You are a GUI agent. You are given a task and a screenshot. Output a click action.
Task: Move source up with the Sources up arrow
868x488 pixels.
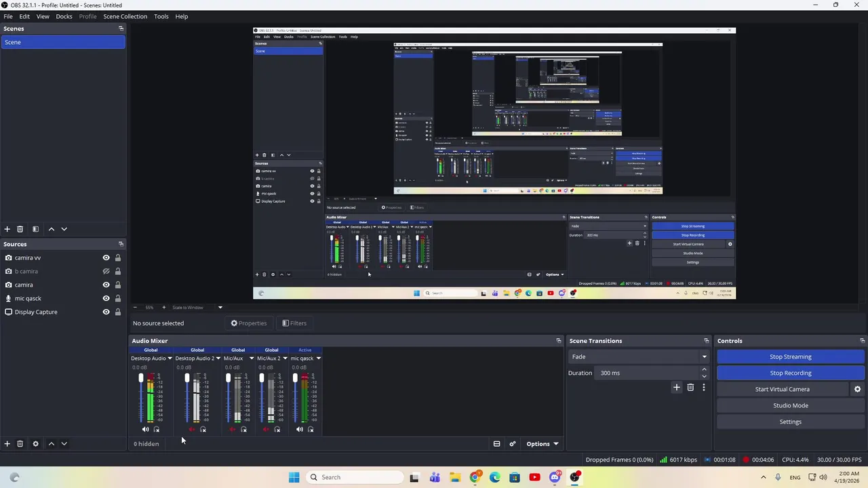[x=51, y=444]
